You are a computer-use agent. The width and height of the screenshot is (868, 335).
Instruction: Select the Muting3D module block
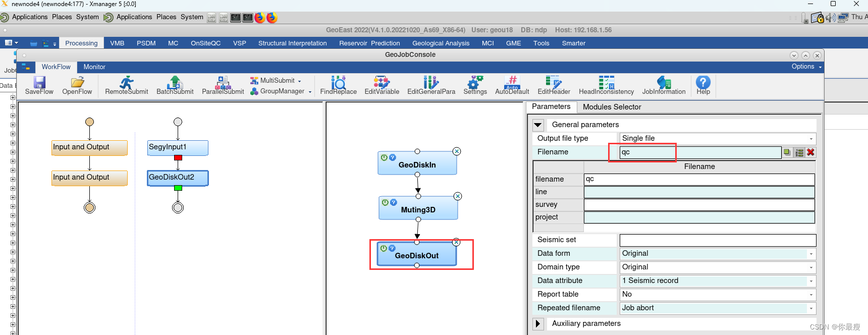418,208
